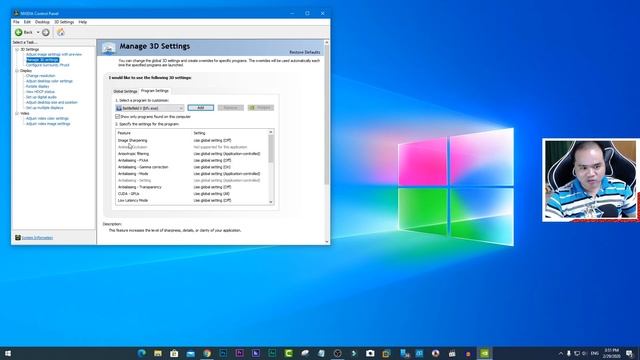This screenshot has width=640, height=360.
Task: Open the Help menu
Action: coord(82,22)
